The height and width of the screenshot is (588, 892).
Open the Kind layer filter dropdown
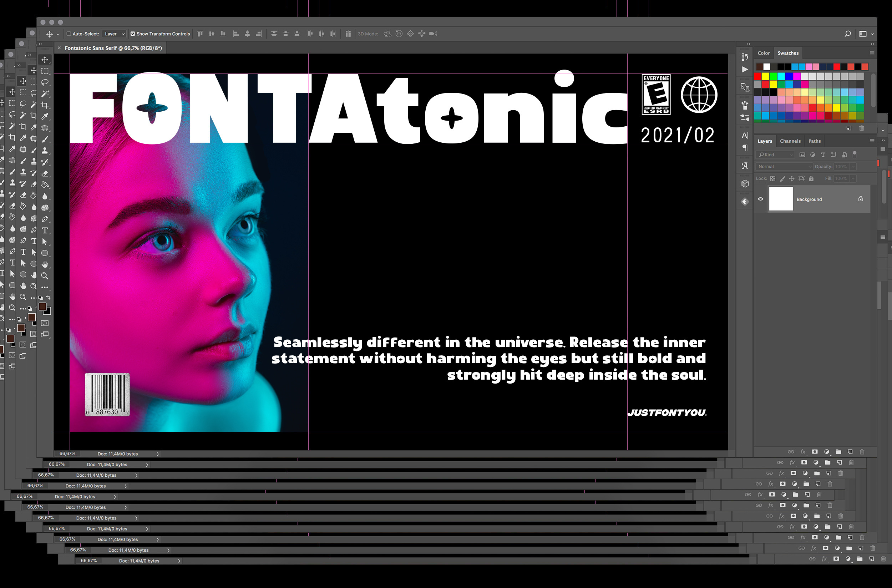[x=775, y=154]
